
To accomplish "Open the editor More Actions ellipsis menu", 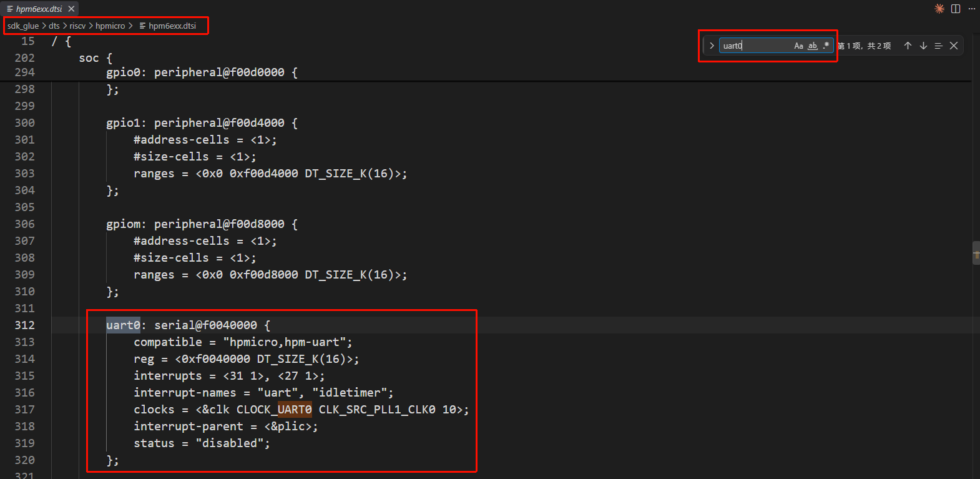I will pyautogui.click(x=972, y=9).
